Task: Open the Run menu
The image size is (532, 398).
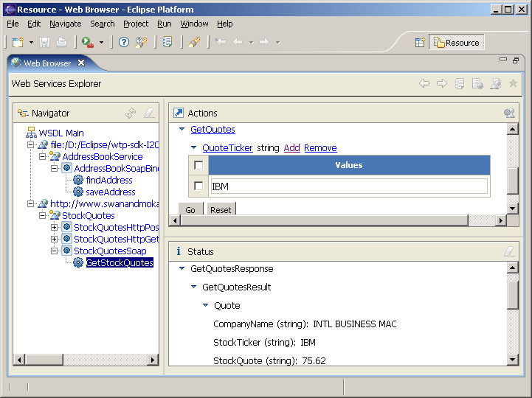Action: (x=165, y=24)
